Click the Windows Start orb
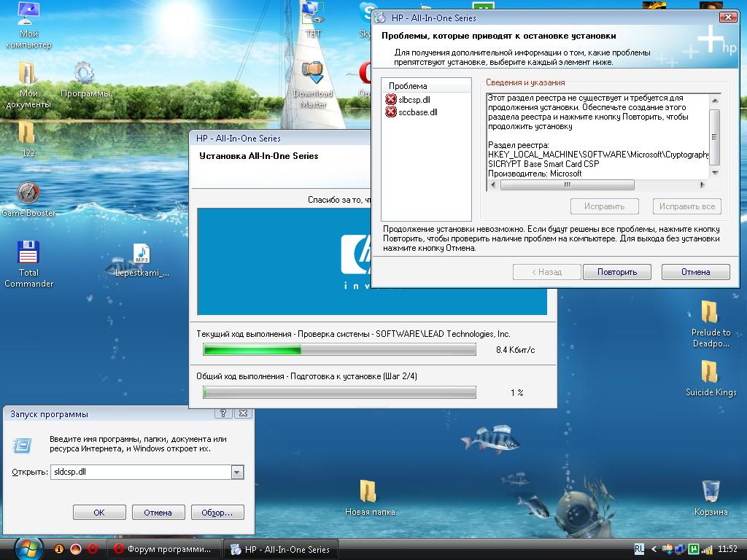This screenshot has height=560, width=747. 28,549
